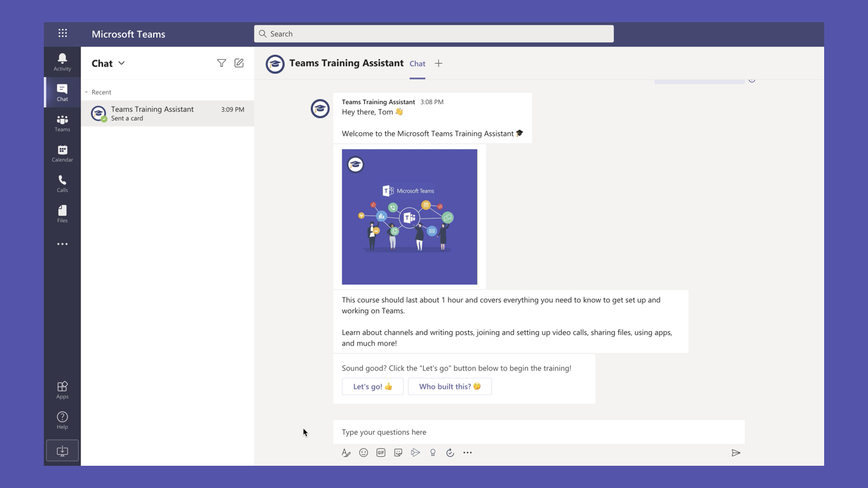Viewport: 868px width, 488px height.
Task: Go to the Teams section
Action: click(x=62, y=123)
